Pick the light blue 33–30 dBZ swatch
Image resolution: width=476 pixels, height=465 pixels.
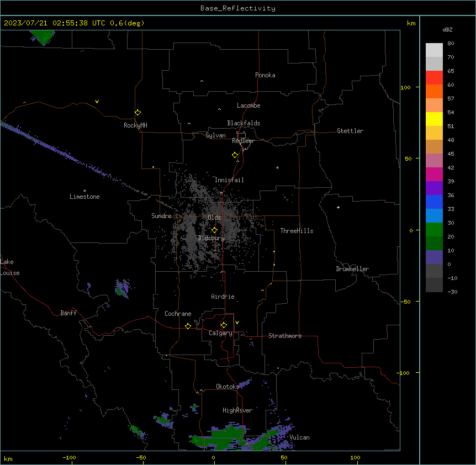(x=434, y=216)
